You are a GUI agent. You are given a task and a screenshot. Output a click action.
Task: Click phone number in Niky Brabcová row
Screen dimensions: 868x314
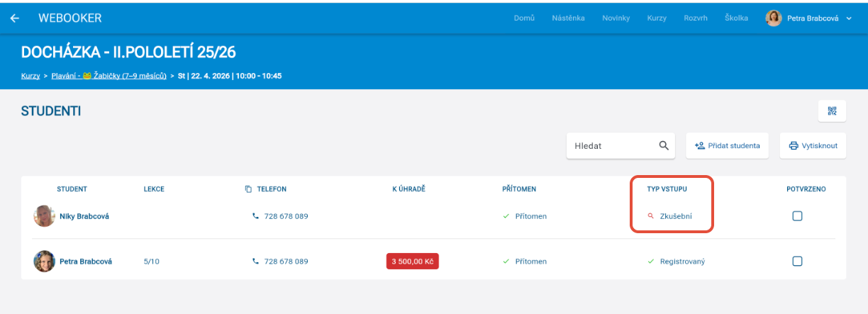286,216
